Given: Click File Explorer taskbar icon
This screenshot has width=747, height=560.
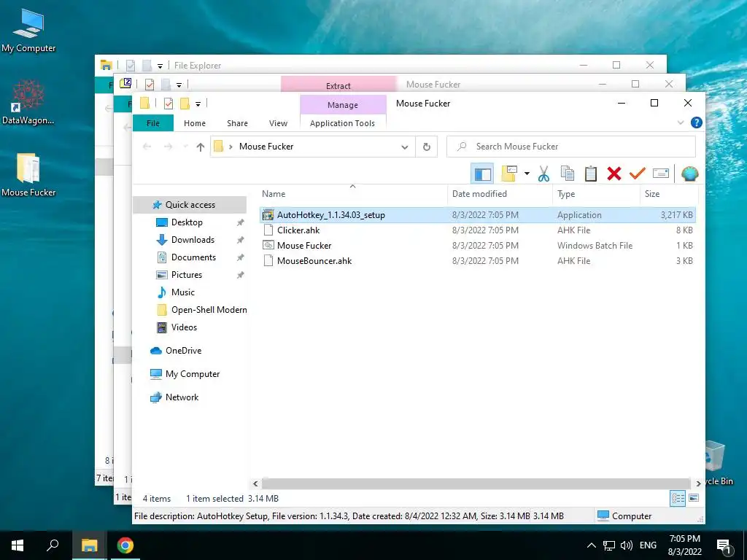Looking at the screenshot, I should pos(89,545).
